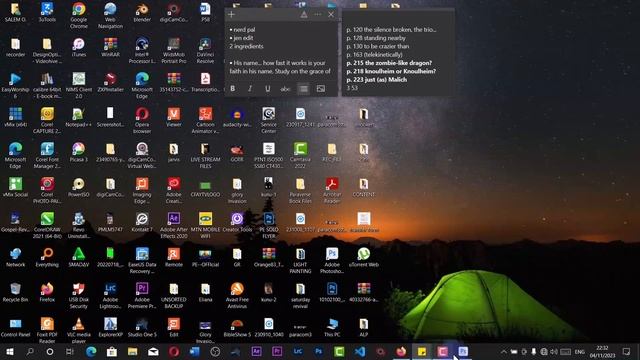Show hidden system tray icons chevron
Viewport: 640px width, 360px height.
(x=504, y=351)
